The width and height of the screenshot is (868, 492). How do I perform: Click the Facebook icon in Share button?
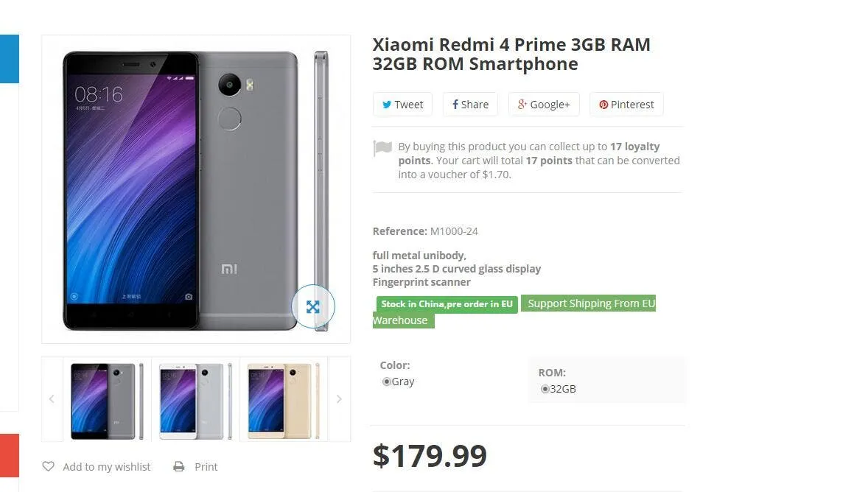455,105
